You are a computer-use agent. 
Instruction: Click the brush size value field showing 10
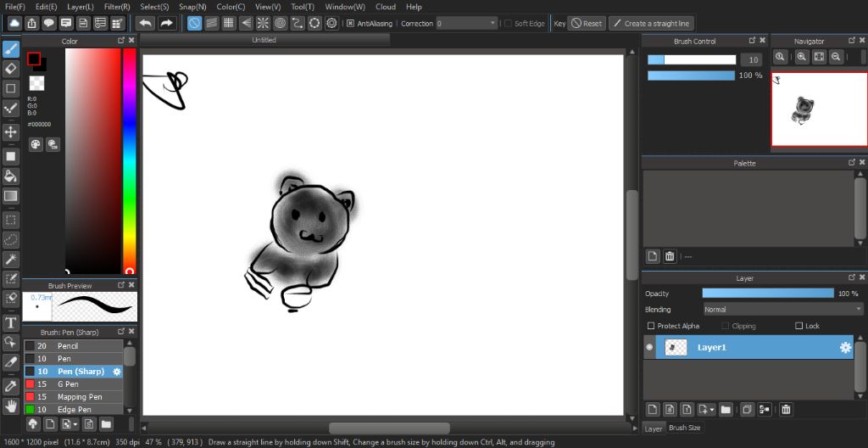click(x=751, y=60)
